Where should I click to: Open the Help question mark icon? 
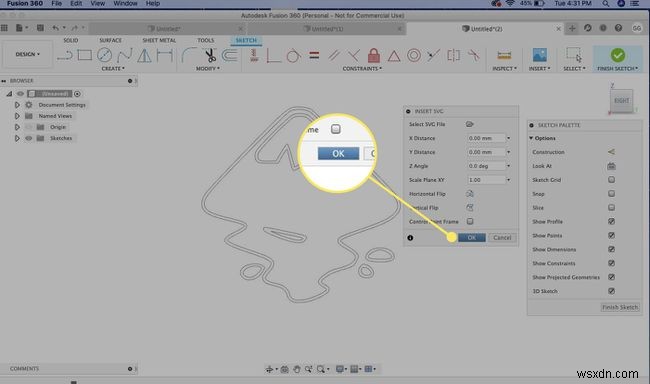coord(618,28)
